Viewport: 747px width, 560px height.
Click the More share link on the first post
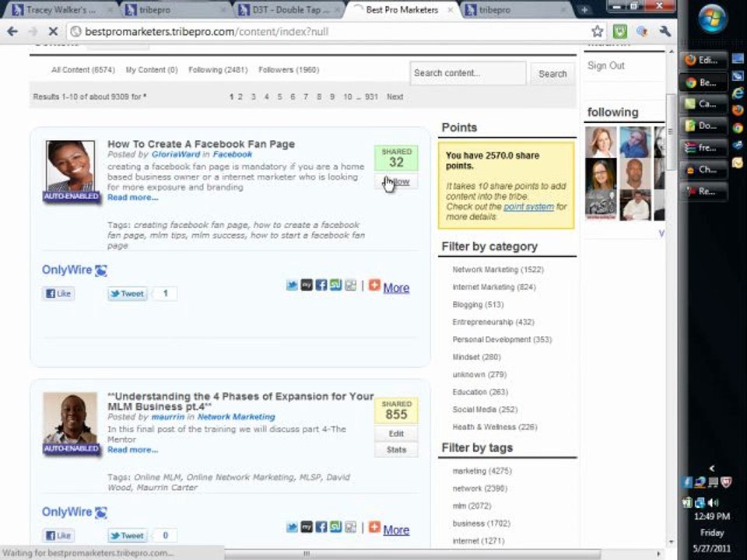pyautogui.click(x=396, y=288)
